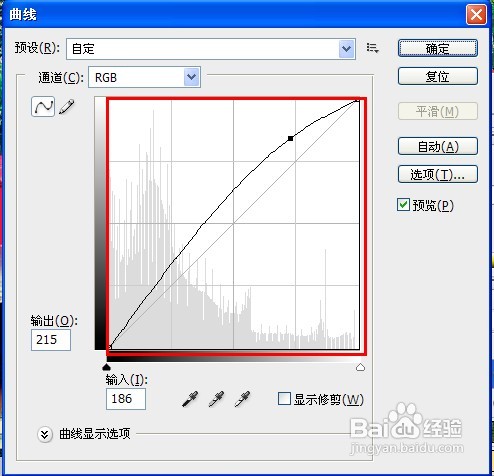The width and height of the screenshot is (494, 476).
Task: Select the curve point editing tool
Action: point(43,107)
